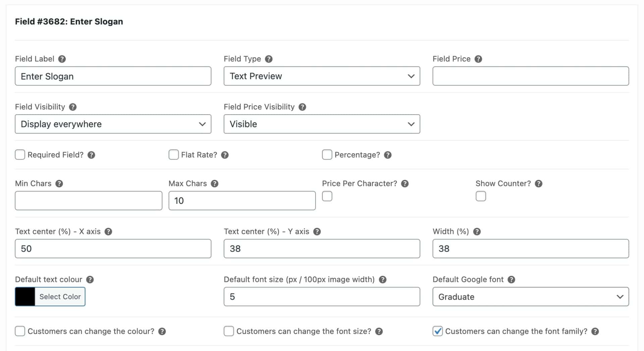Open help icon next to Field Type
Viewport: 644px width, 351px height.
(269, 59)
